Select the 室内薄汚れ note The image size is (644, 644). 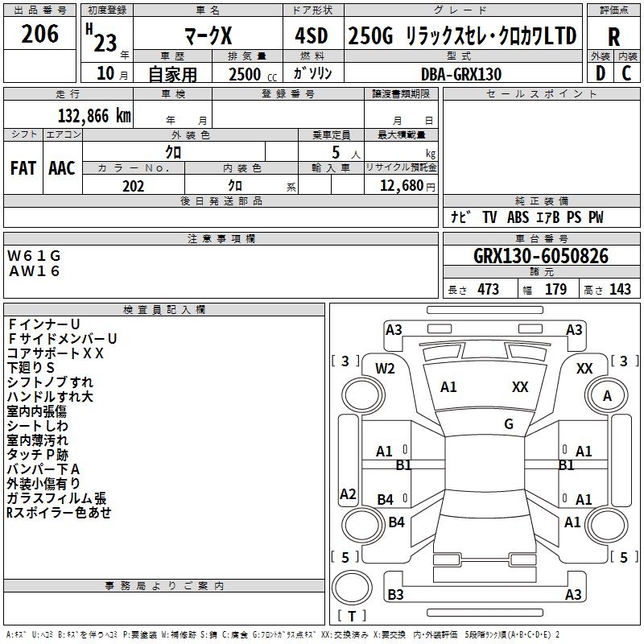38,440
